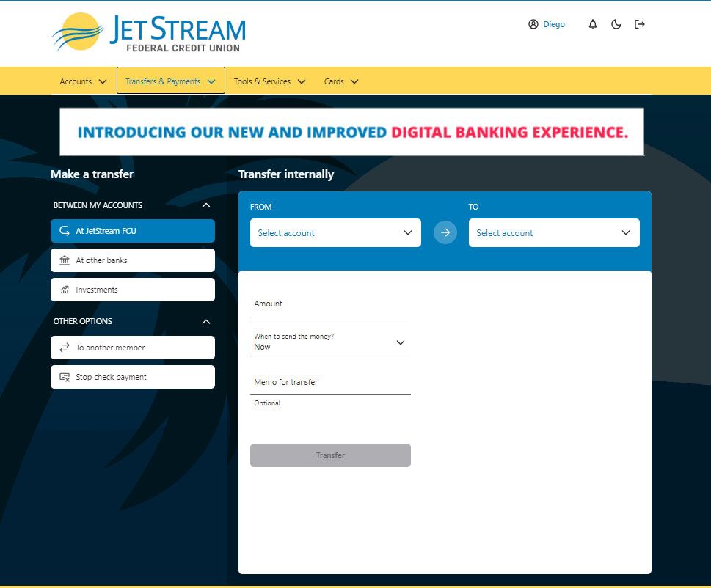The height and width of the screenshot is (588, 711).
Task: Open the FROM Select account dropdown
Action: [x=335, y=232]
